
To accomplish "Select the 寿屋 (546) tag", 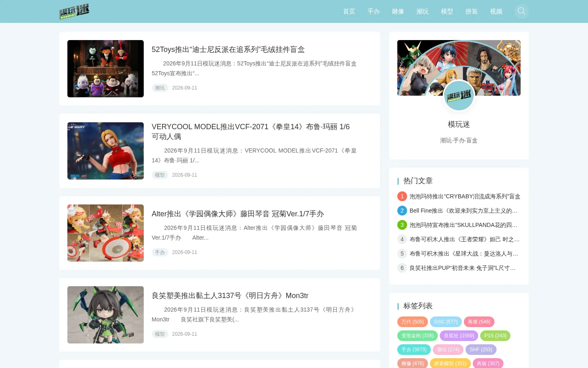I will (479, 322).
